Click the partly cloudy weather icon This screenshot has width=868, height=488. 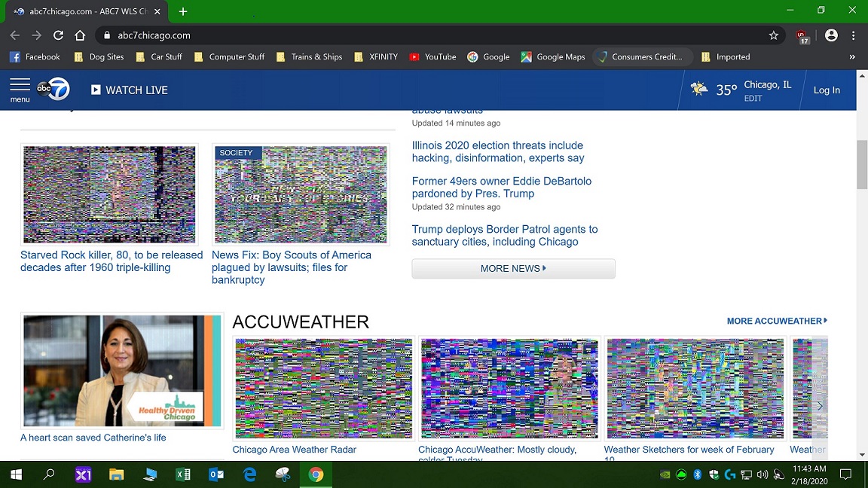(x=699, y=89)
